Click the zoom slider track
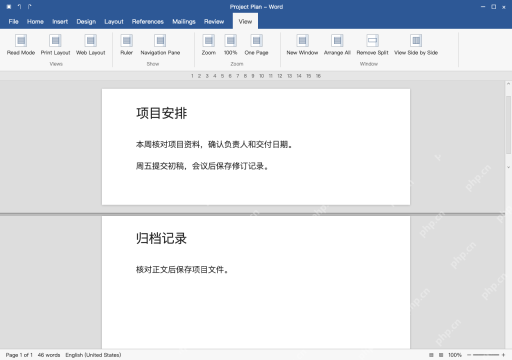Screen dimensions: 512x360 click(x=486, y=355)
